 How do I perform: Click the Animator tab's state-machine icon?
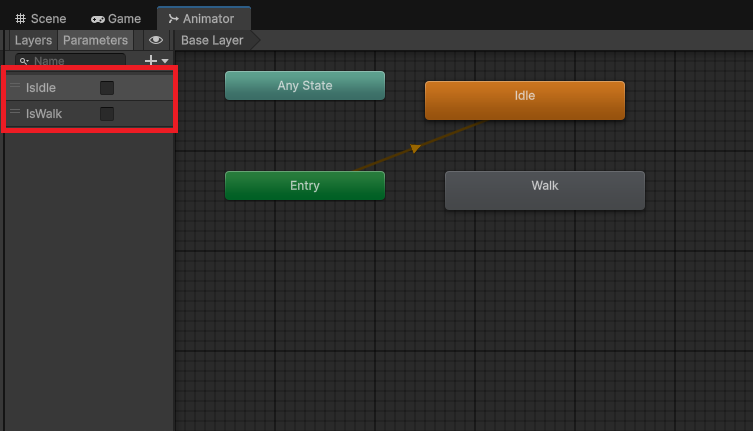[173, 19]
